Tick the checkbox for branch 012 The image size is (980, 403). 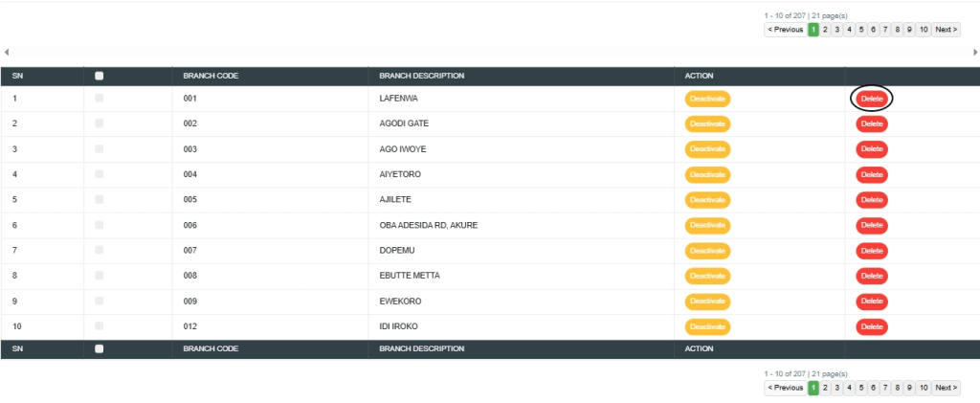tap(100, 326)
